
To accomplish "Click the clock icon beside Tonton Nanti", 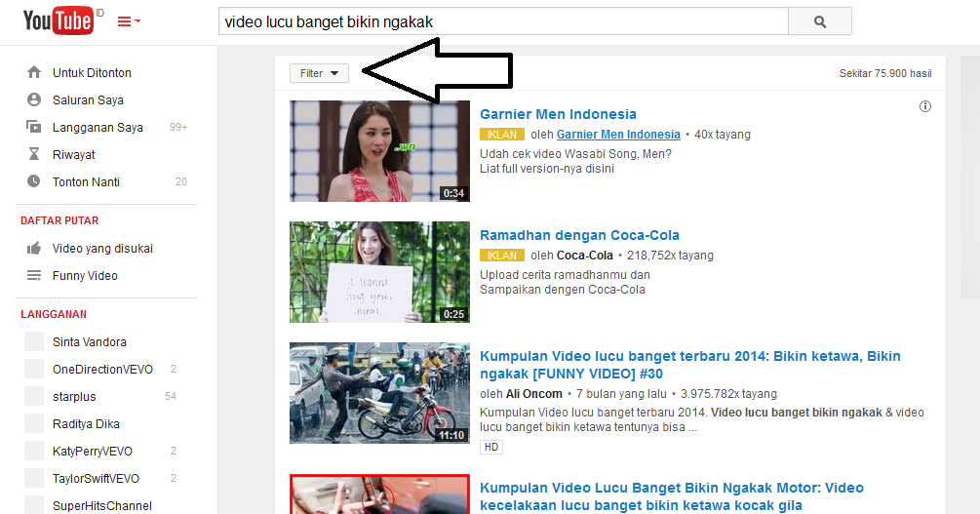I will [x=34, y=181].
